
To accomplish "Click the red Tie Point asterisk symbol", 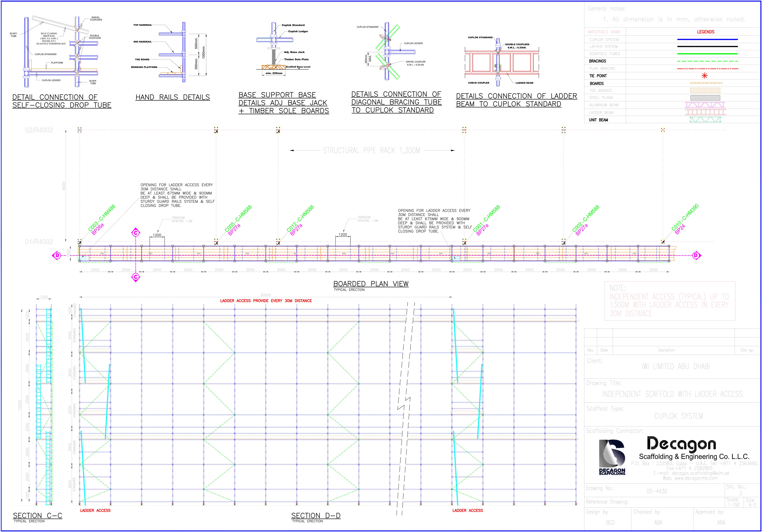I will click(704, 76).
